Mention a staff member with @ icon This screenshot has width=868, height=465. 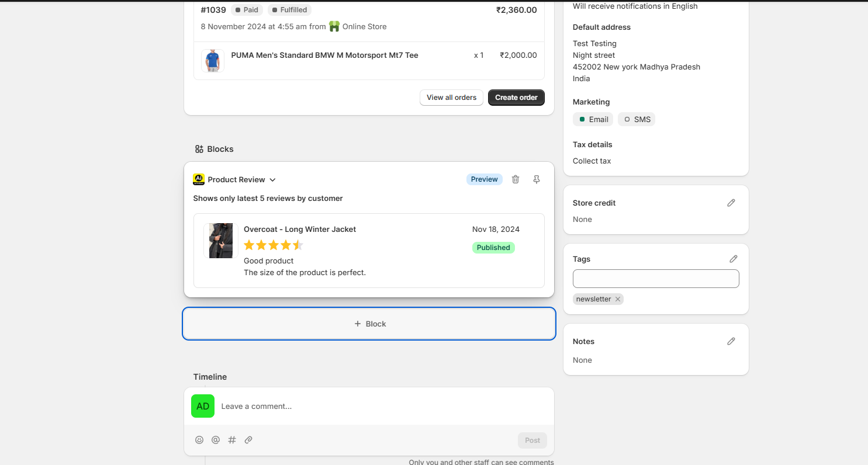coord(216,440)
